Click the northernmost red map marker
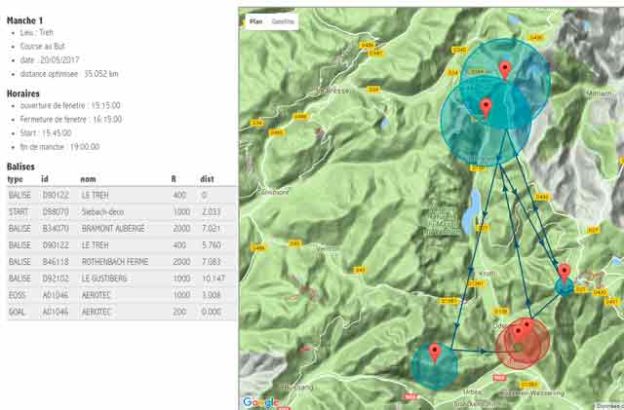Screen dimensions: 624x410 [505, 69]
